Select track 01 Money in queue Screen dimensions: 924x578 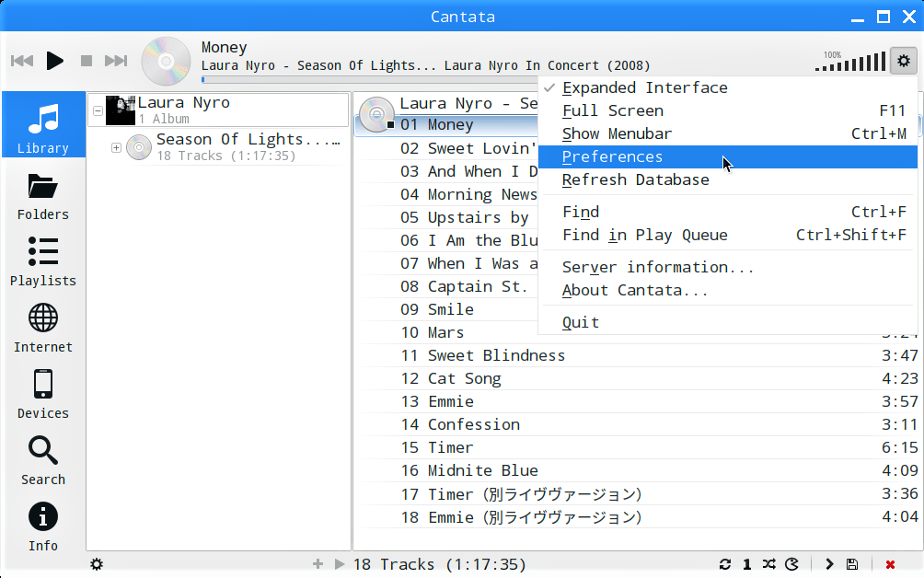[446, 125]
